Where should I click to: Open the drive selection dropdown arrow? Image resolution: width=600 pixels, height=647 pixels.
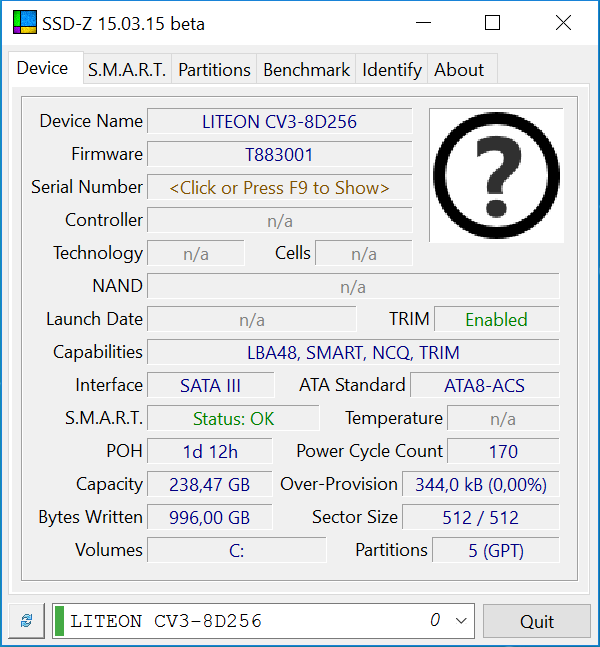461,621
